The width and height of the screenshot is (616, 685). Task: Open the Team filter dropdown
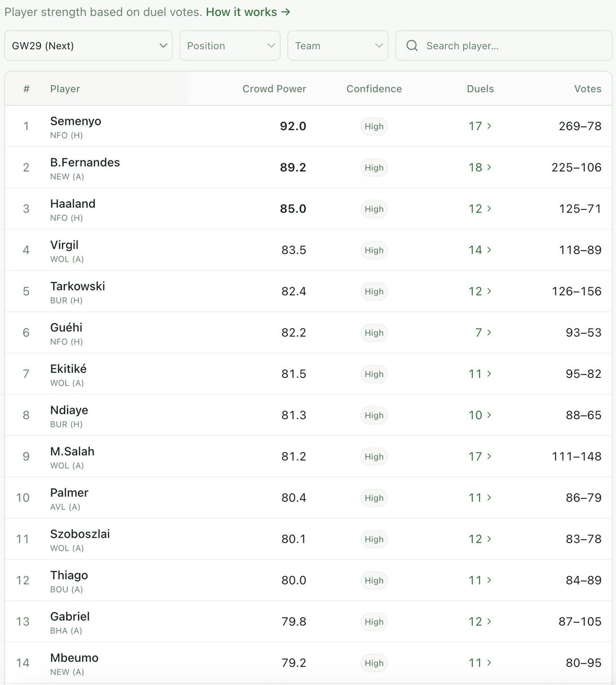(337, 46)
